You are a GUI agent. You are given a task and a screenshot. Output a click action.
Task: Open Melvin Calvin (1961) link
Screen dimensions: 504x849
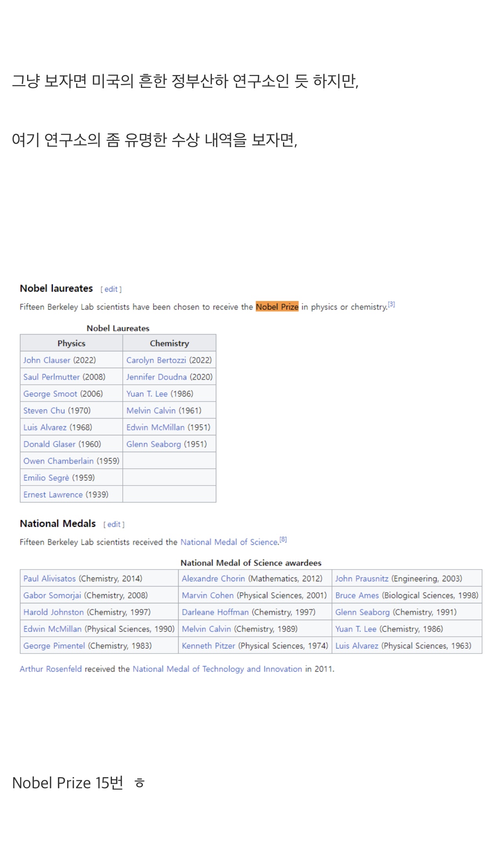click(x=151, y=411)
